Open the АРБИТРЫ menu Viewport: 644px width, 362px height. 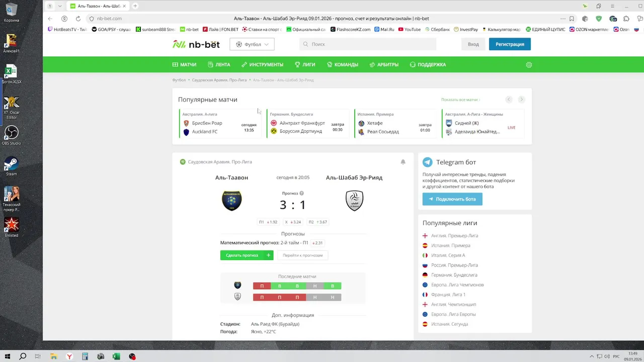(x=384, y=65)
